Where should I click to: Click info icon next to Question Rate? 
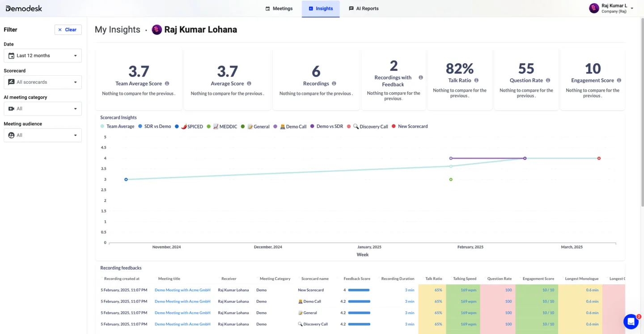548,80
